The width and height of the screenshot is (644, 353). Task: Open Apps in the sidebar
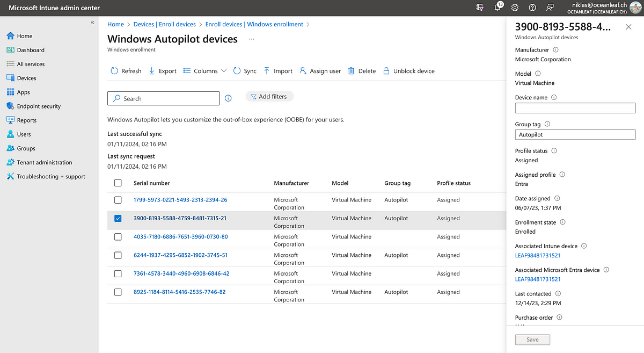(18, 92)
